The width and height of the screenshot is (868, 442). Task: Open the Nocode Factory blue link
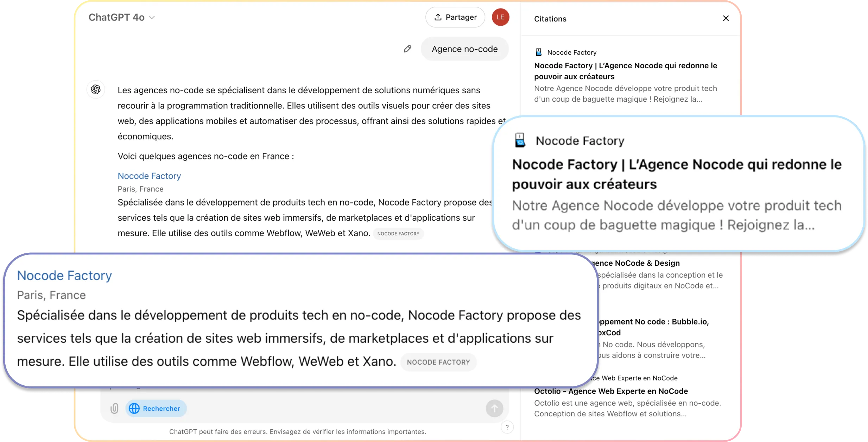pos(149,176)
